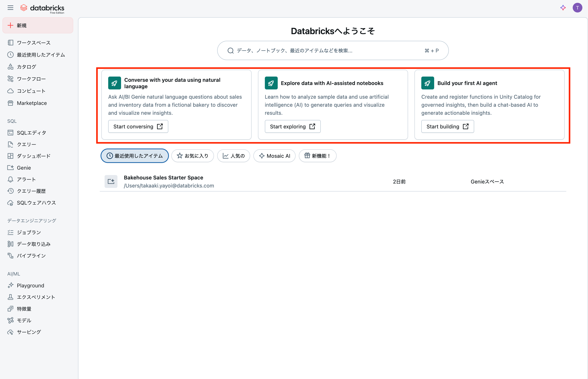Click the 特徴量 icon
Image resolution: width=588 pixels, height=379 pixels.
coord(10,309)
